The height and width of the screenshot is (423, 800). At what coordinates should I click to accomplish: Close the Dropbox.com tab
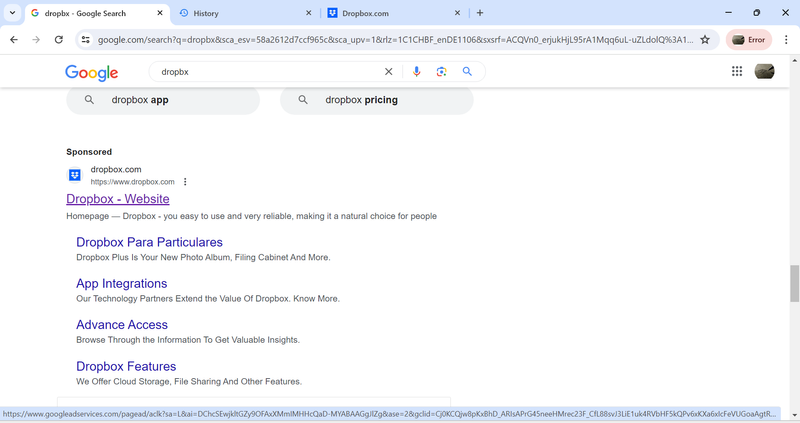(457, 13)
